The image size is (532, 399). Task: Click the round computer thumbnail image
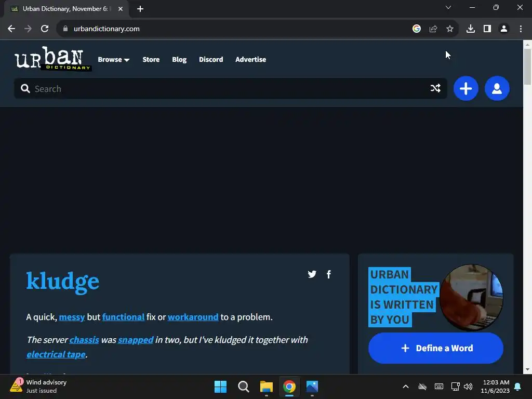point(471,298)
